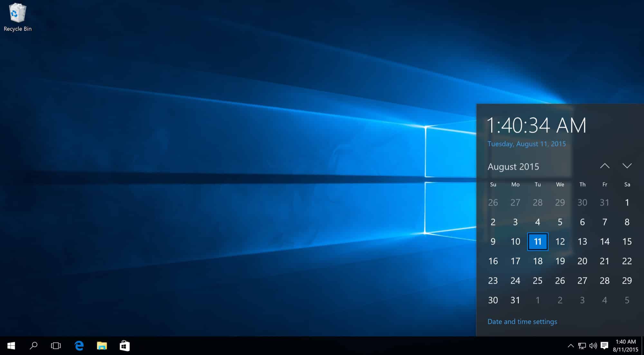Select August 25 on the calendar
This screenshot has height=355, width=644.
(x=537, y=280)
